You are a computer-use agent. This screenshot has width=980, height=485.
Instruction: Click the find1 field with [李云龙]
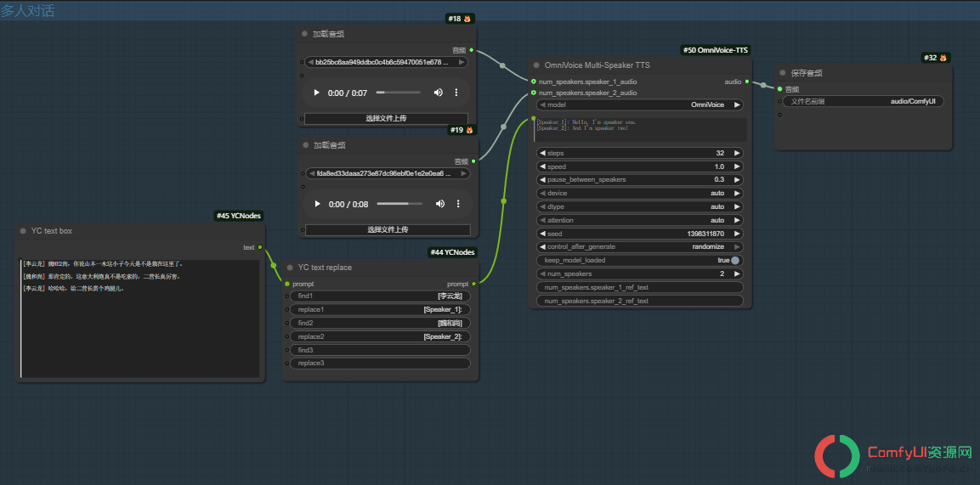coord(380,296)
